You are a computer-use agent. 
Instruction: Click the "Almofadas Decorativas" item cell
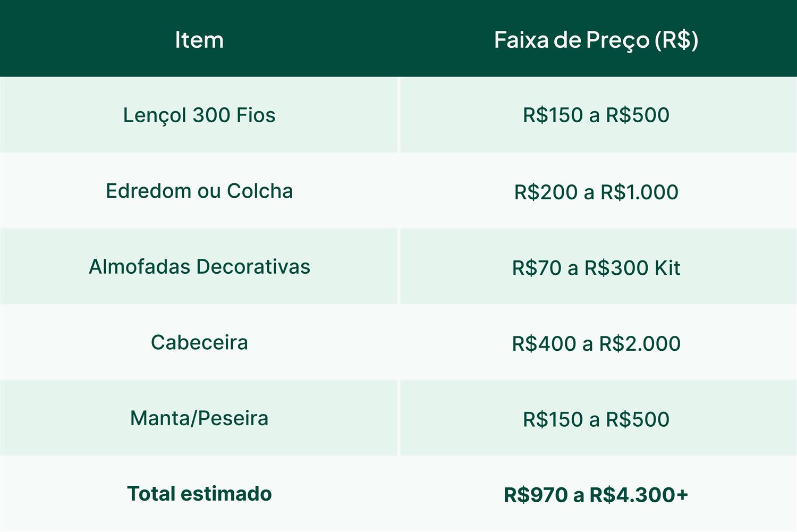tap(199, 267)
